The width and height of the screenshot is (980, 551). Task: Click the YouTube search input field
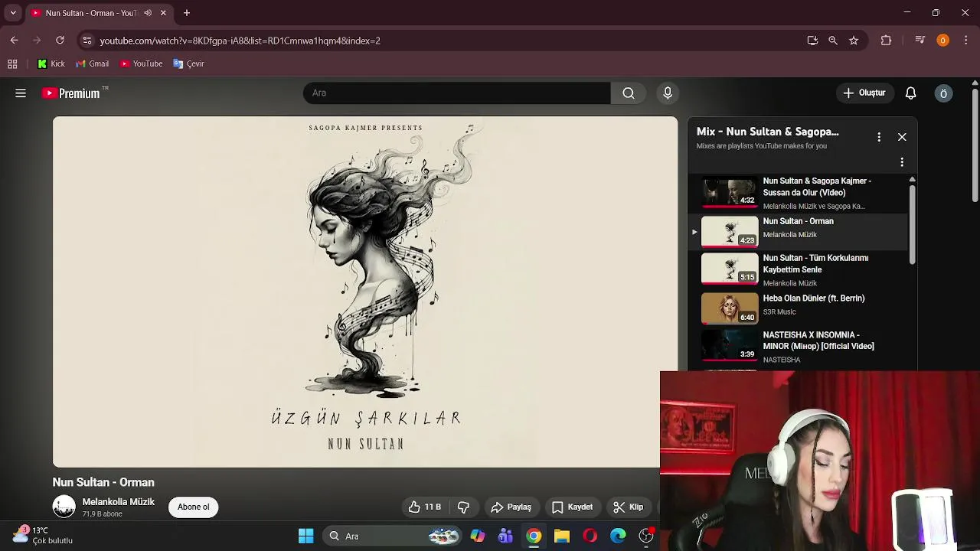(x=457, y=93)
